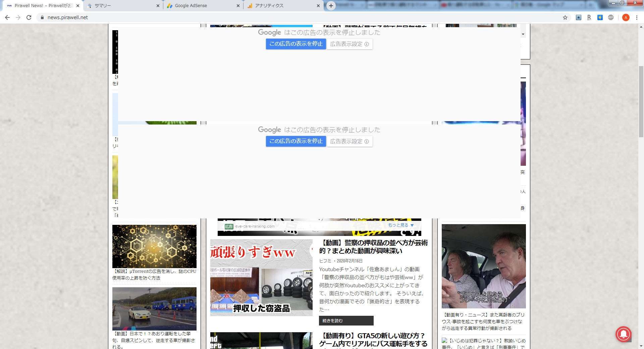Open the 日本で！？あおり運転 article link
The height and width of the screenshot is (349, 644).
click(154, 340)
